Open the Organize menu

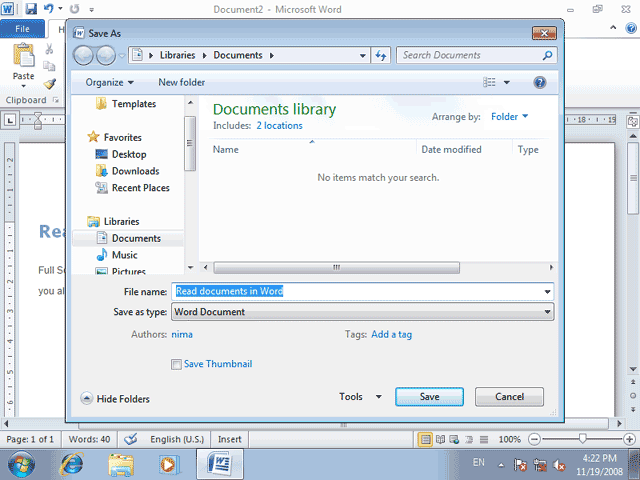coord(109,82)
